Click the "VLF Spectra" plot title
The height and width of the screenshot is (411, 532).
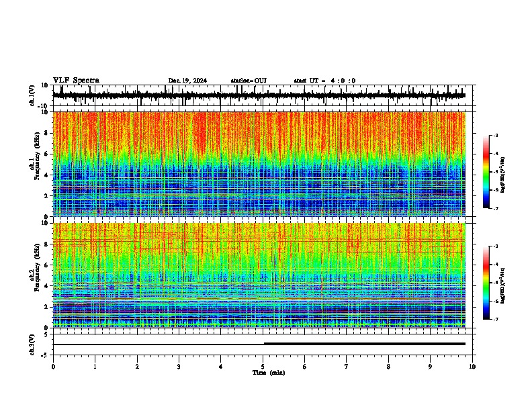[76, 81]
